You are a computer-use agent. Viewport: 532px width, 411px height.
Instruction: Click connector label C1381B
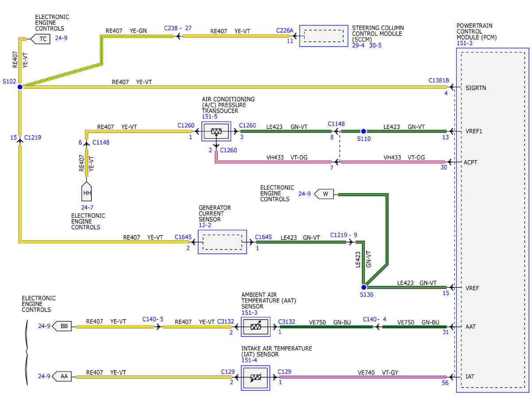coord(439,81)
